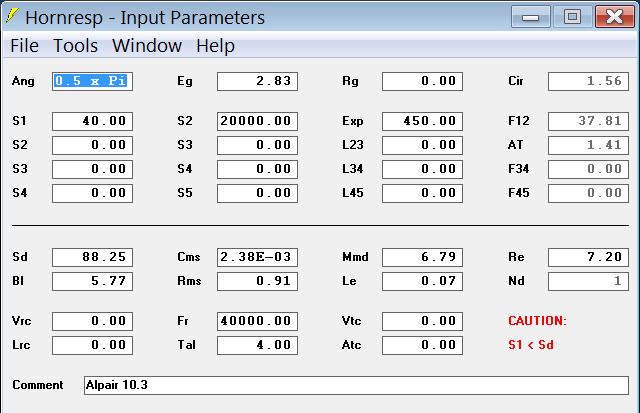This screenshot has width=640, height=413.
Task: Click the Nd label
Action: (x=516, y=281)
